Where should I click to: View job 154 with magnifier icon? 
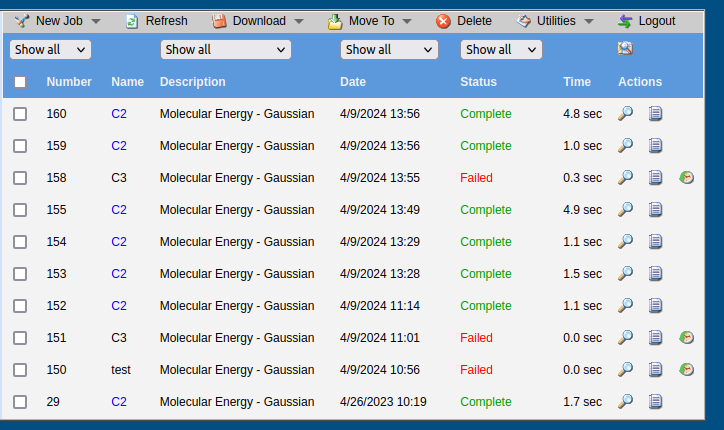(x=625, y=241)
